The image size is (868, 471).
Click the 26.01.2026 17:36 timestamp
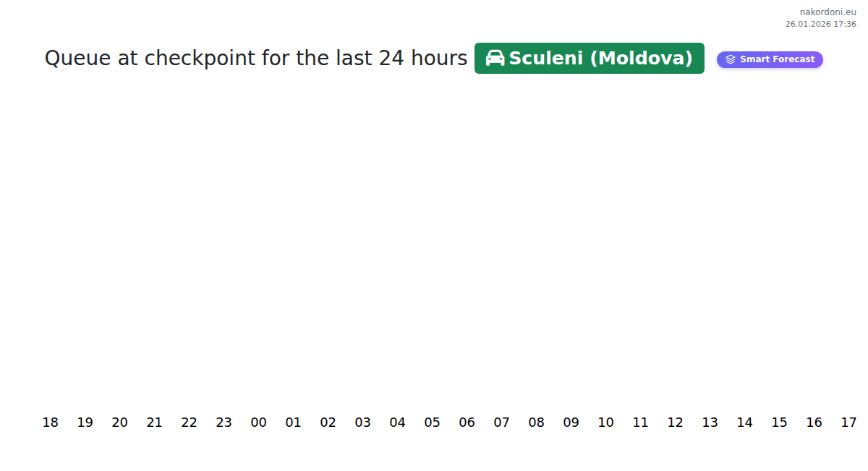tap(820, 24)
